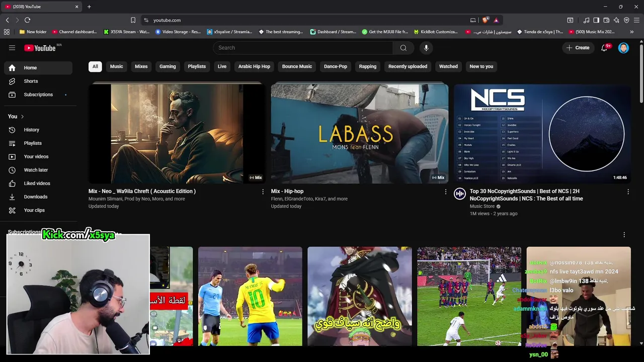Select the All filter chip
Image resolution: width=644 pixels, height=362 pixels.
(95, 66)
